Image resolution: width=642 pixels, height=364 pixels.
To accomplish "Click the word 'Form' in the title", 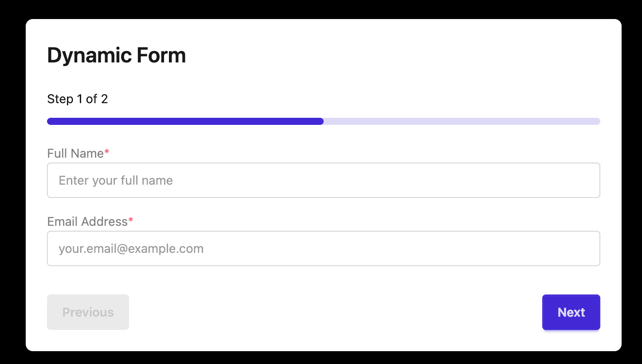I will point(161,56).
